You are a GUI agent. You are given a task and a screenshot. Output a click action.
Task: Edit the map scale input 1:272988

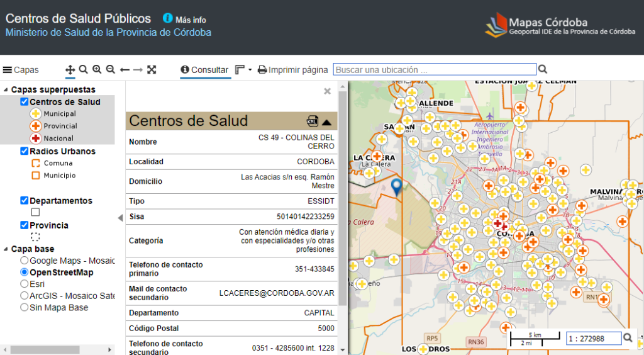pyautogui.click(x=594, y=339)
